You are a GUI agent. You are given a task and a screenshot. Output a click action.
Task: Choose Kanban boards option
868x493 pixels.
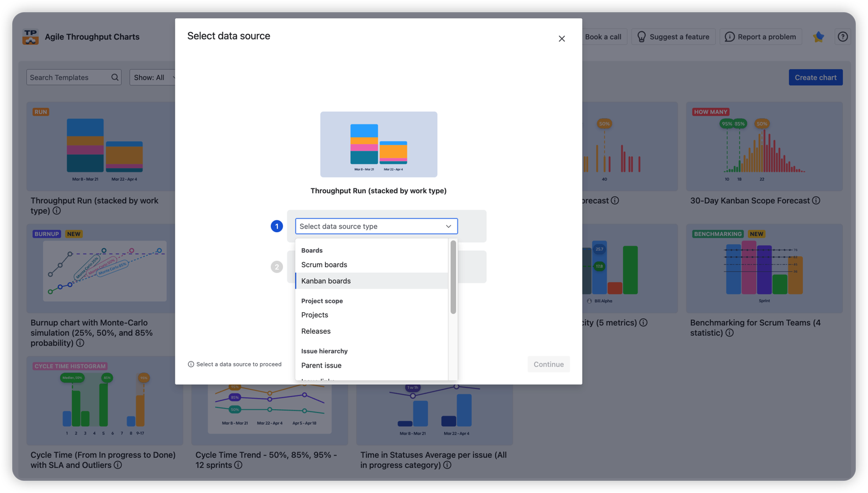[x=372, y=281]
